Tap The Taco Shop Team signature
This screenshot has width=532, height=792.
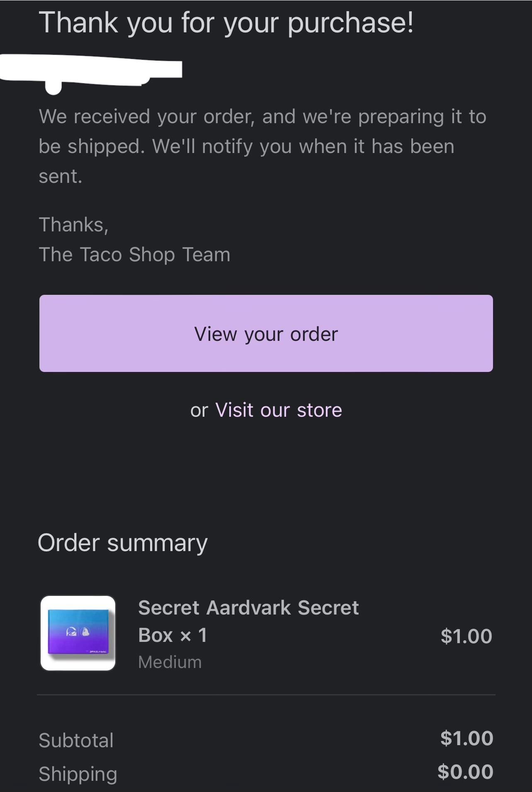tap(134, 255)
